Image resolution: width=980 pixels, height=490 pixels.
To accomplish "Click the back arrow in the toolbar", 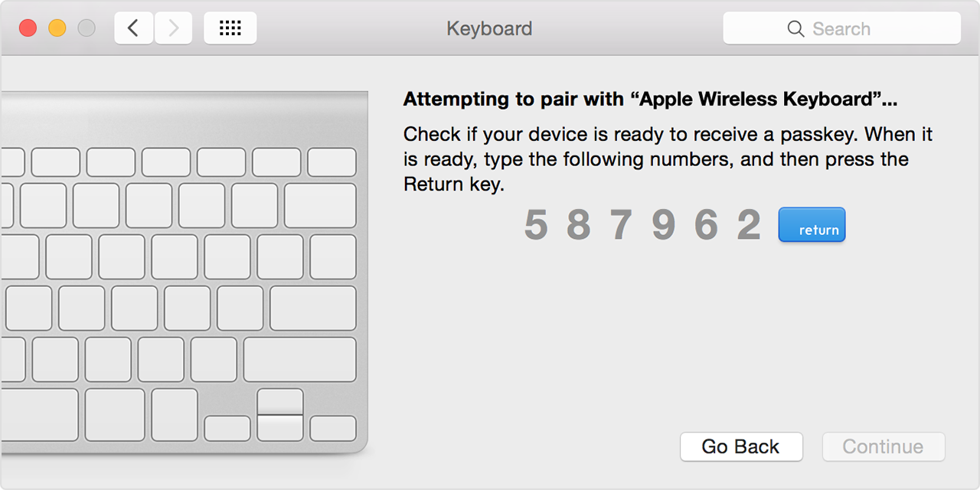I will pos(134,28).
